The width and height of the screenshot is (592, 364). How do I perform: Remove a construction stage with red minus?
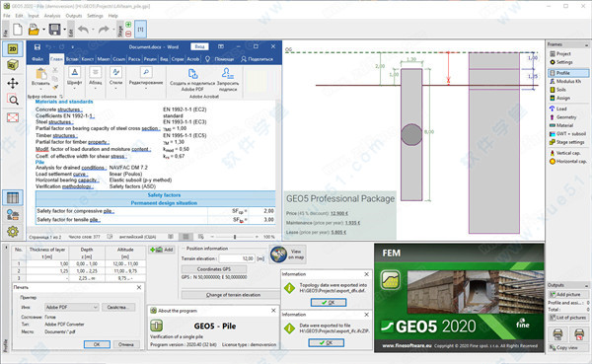[128, 34]
